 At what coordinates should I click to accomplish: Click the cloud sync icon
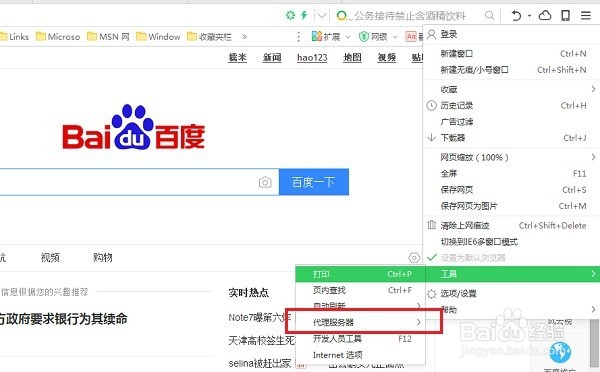(x=545, y=15)
